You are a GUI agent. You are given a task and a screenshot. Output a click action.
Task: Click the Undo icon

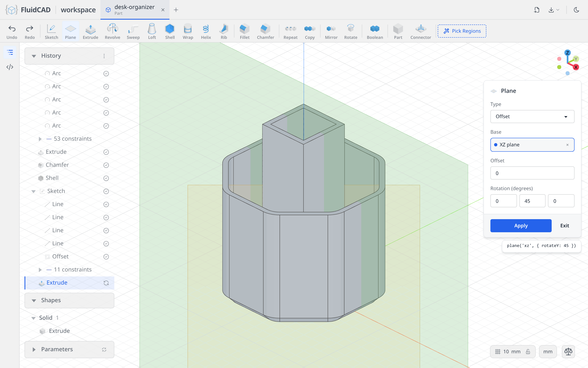(12, 31)
